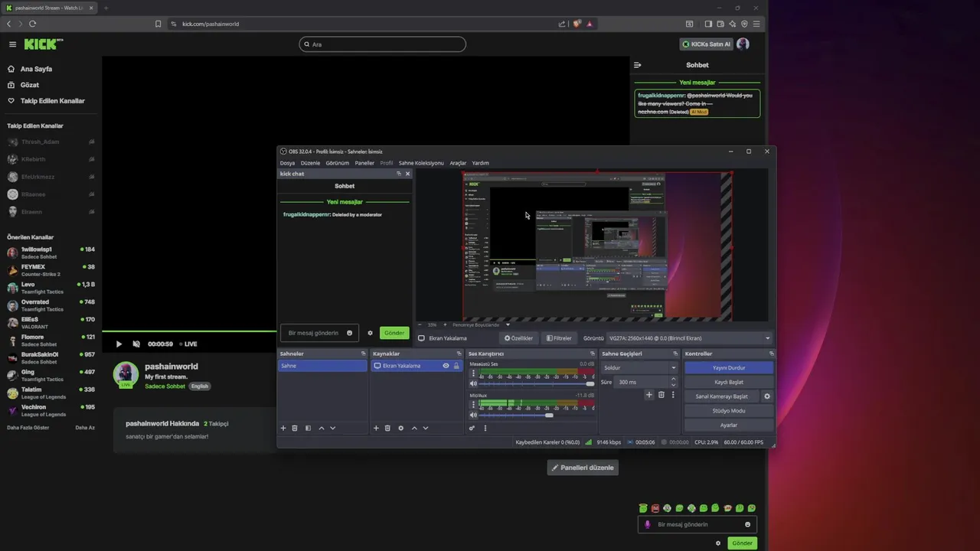Toggle Ekran Yakalama source visibility eye
The width and height of the screenshot is (980, 551).
pyautogui.click(x=446, y=366)
